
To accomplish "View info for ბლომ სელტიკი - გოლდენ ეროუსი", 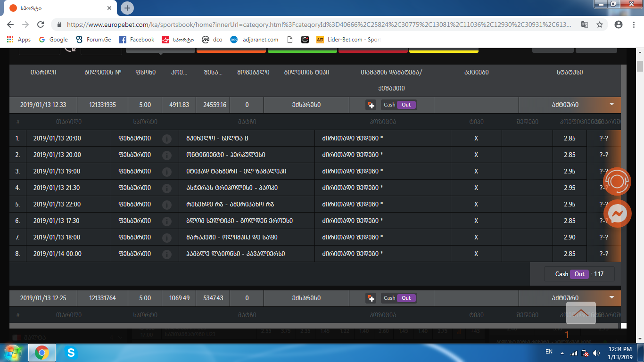I will (166, 221).
